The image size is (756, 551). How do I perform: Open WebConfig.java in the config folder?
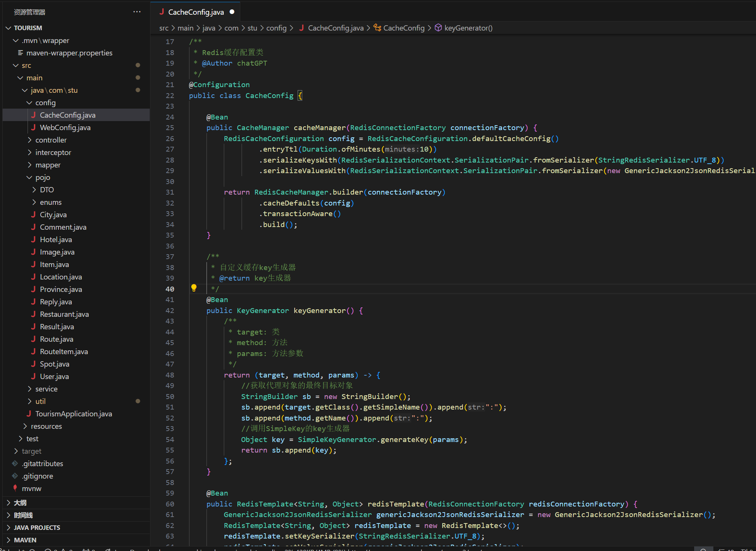coord(65,127)
